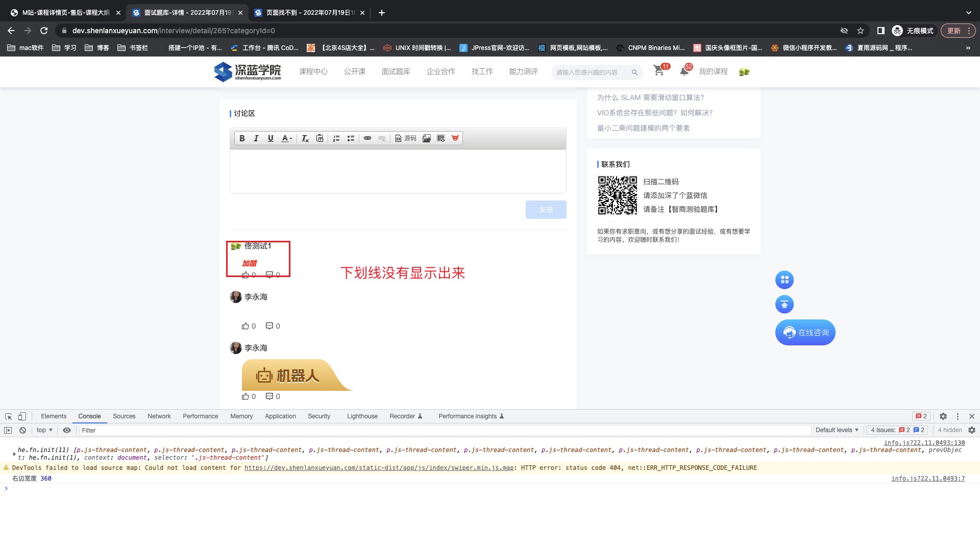Open the console settings gear

click(x=972, y=430)
